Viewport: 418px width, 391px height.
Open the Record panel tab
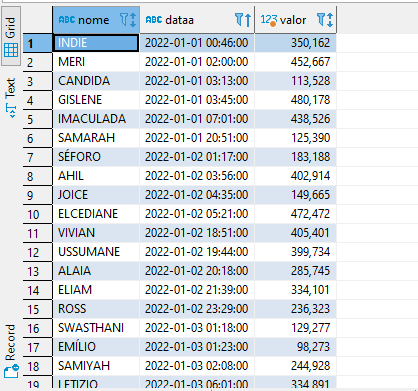pyautogui.click(x=11, y=351)
